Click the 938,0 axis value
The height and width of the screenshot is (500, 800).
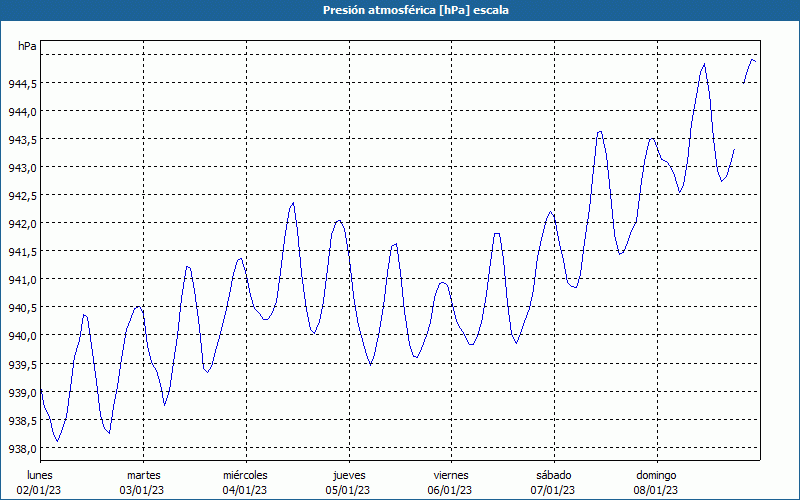(x=22, y=449)
